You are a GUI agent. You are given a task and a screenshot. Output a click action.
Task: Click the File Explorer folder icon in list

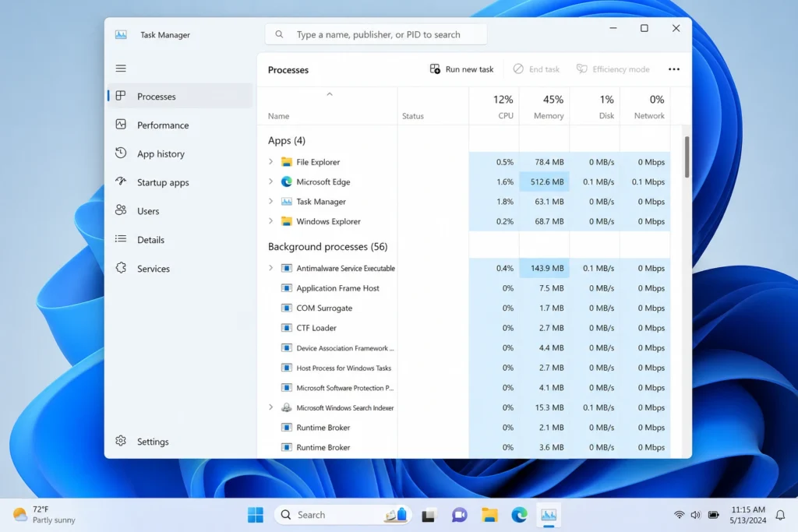coord(287,162)
